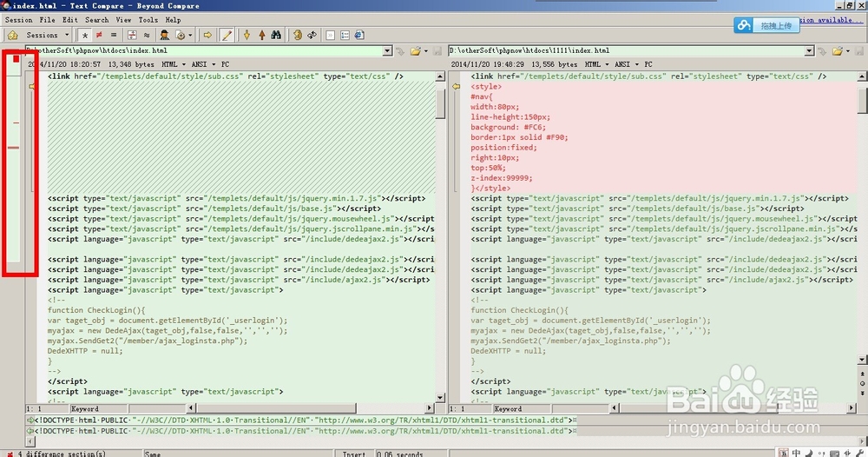Screen dimensions: 868x457
Task: Open left pane ANSI encoding dropdown
Action: (x=204, y=65)
